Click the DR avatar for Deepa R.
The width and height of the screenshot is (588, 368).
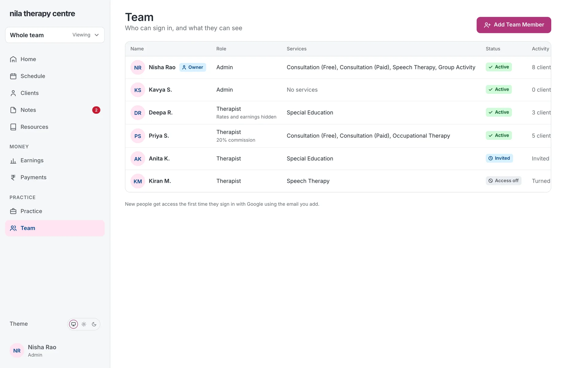point(138,113)
